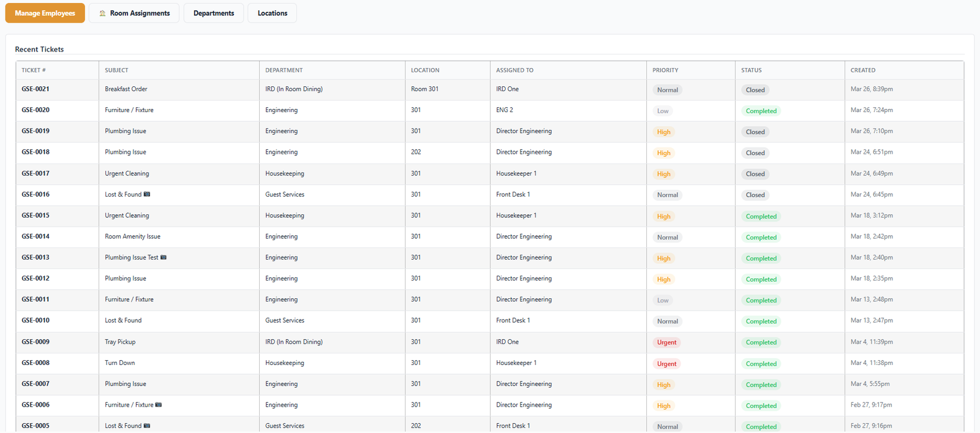Click the Status column header
This screenshot has width=980, height=433.
click(x=751, y=70)
